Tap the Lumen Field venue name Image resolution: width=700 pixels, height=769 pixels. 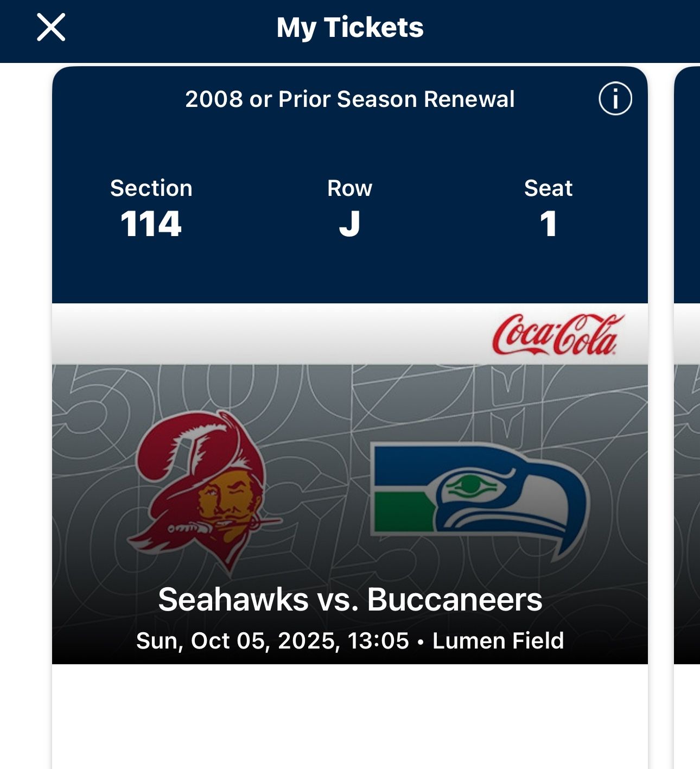[498, 641]
